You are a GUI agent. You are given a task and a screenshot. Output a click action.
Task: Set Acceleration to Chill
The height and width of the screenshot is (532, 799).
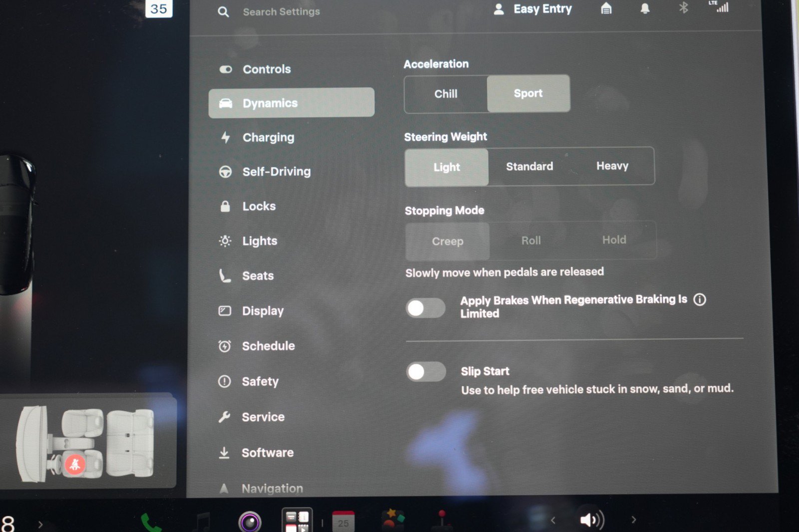(x=446, y=94)
